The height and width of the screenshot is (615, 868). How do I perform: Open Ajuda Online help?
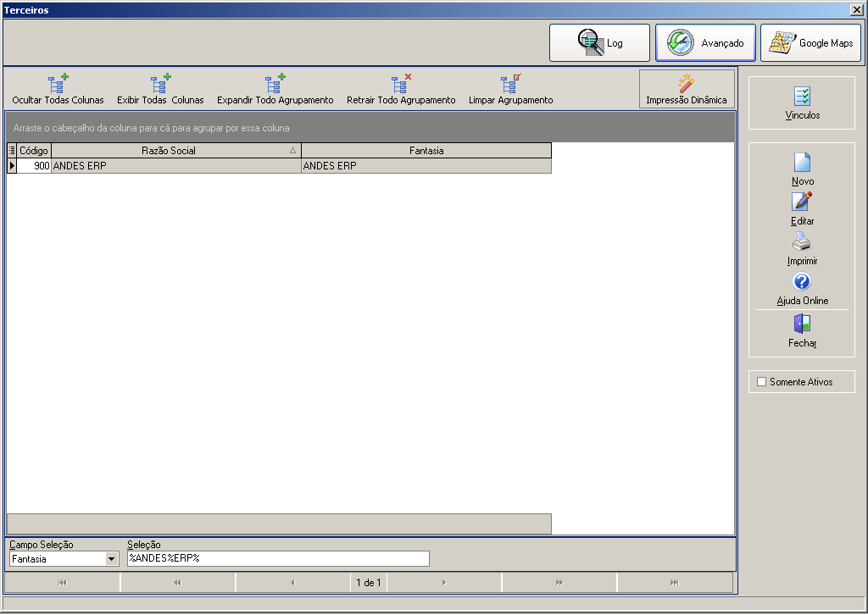(802, 289)
